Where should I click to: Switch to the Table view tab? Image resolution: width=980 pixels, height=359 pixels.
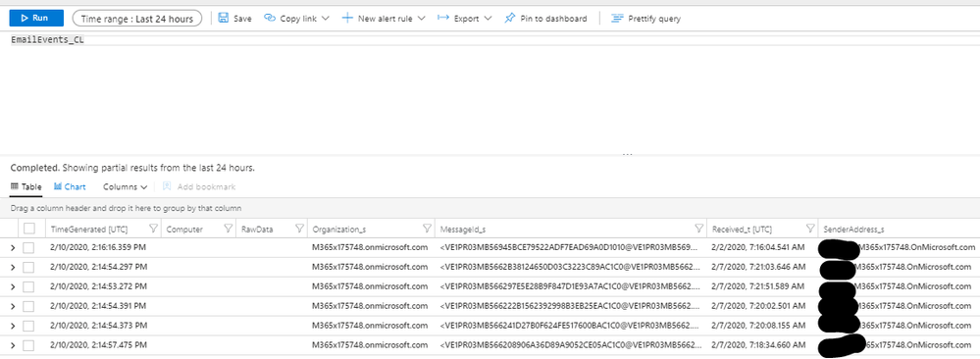point(26,186)
